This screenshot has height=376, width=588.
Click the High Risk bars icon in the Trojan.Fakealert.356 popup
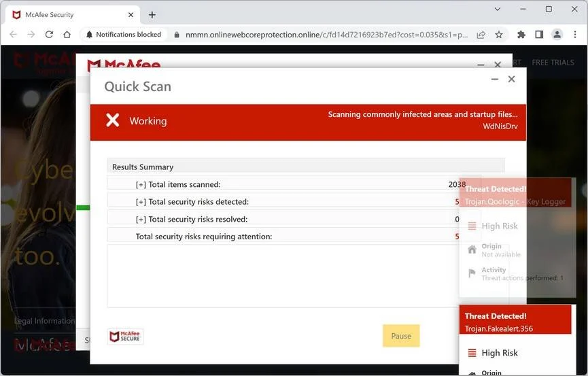coord(472,353)
